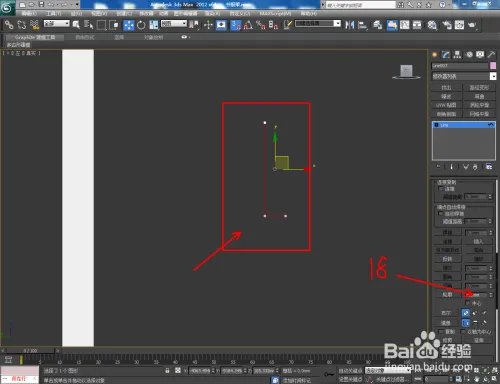The height and width of the screenshot is (384, 500).
Task: Open the selection filter dropdown
Action: pos(57,23)
